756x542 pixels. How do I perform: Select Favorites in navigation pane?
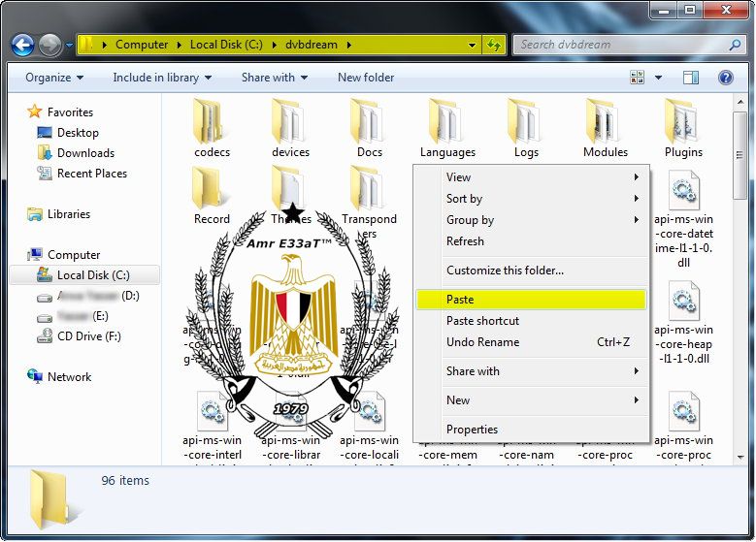[x=61, y=112]
